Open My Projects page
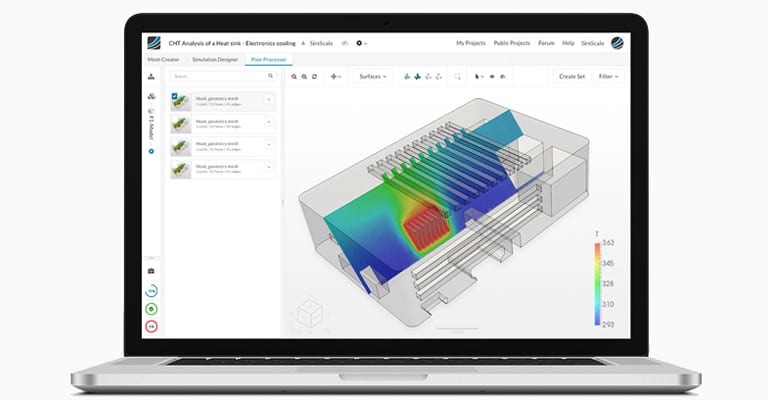This screenshot has height=400, width=768. click(x=471, y=43)
